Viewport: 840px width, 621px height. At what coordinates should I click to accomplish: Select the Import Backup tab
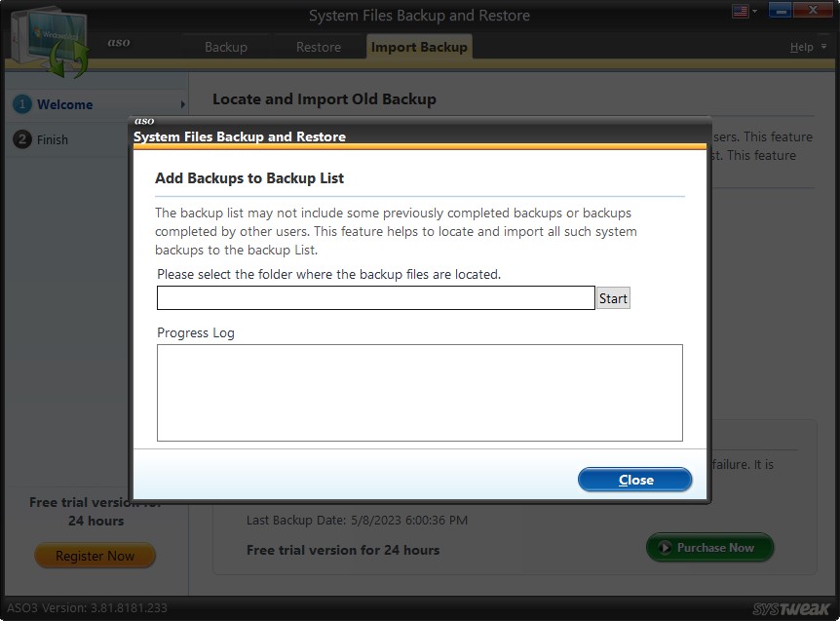418,46
